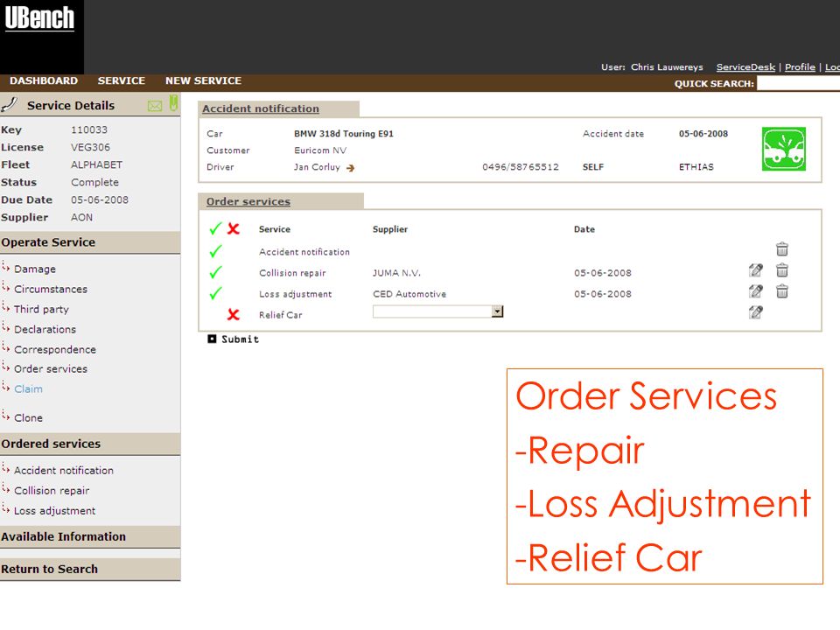Click the supplier name CED Automotive

[x=409, y=294]
